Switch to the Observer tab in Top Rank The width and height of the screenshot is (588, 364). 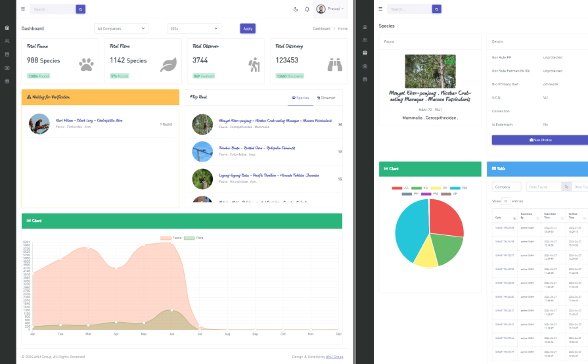click(326, 98)
